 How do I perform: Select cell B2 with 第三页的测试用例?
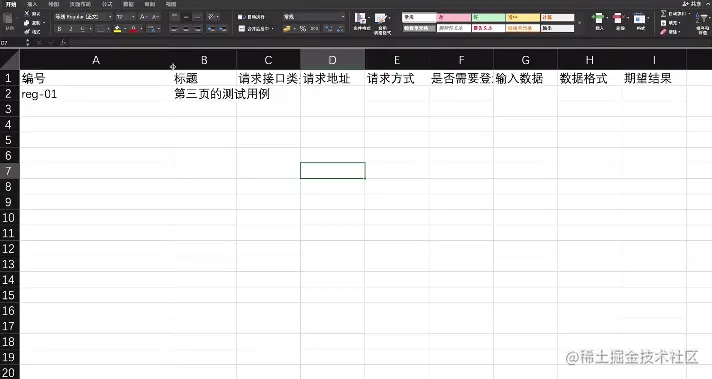tap(204, 94)
